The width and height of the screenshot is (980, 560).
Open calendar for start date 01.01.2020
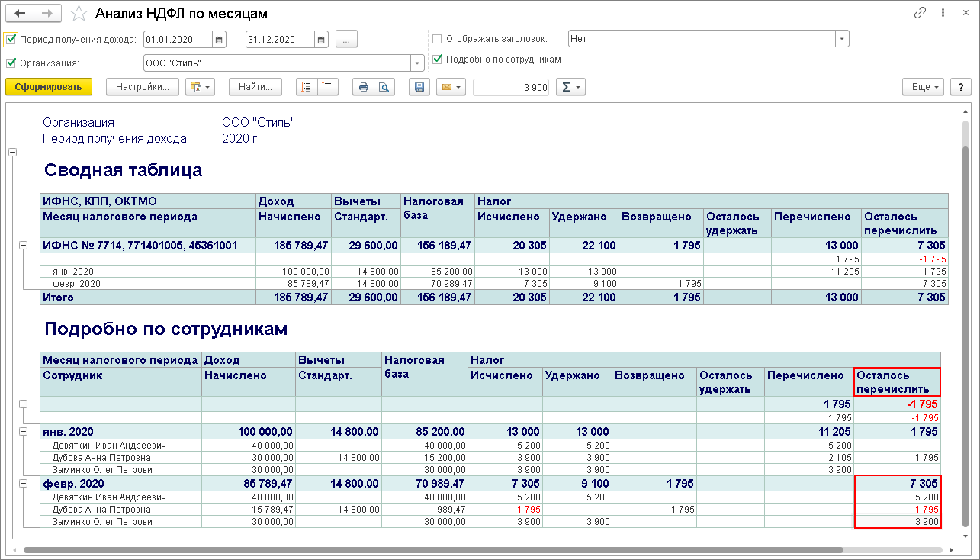click(219, 40)
